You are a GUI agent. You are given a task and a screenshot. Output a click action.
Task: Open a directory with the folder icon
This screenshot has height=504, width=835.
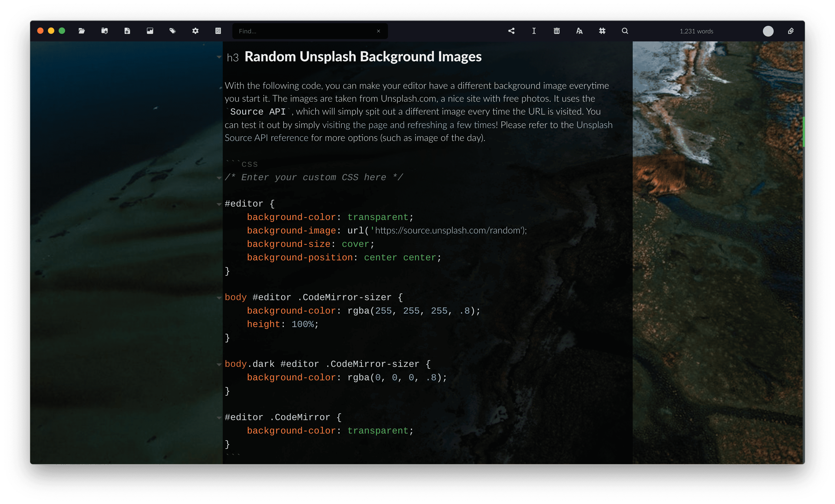82,31
